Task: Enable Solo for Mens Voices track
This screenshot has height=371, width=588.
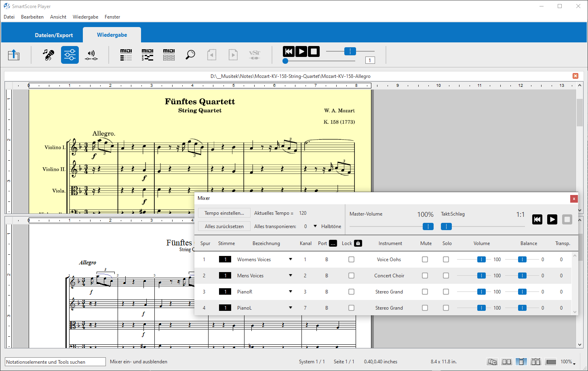Action: [446, 276]
